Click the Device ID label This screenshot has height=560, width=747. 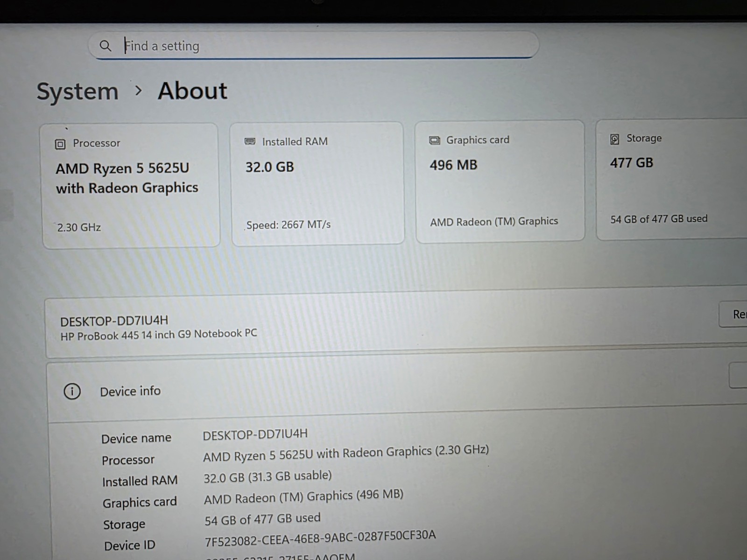pos(130,546)
